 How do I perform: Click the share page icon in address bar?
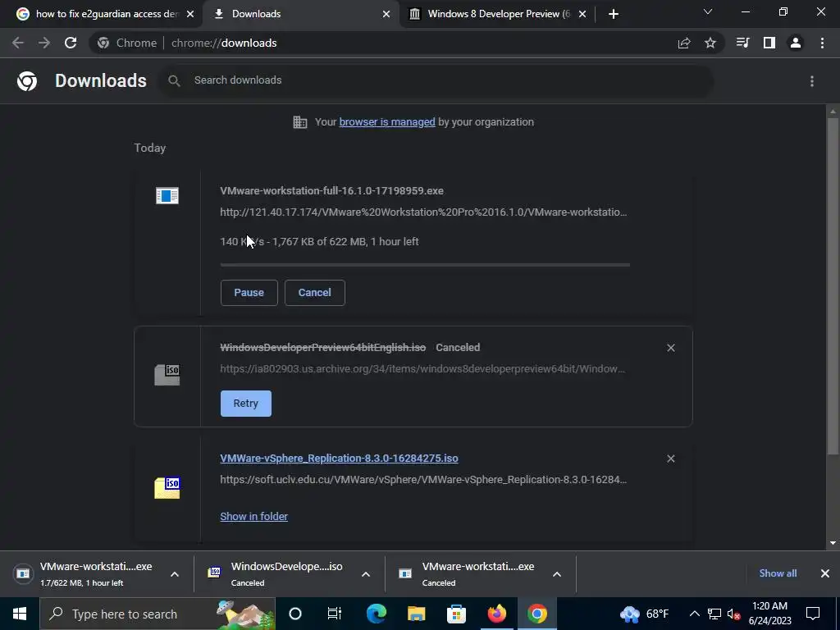[x=684, y=43]
